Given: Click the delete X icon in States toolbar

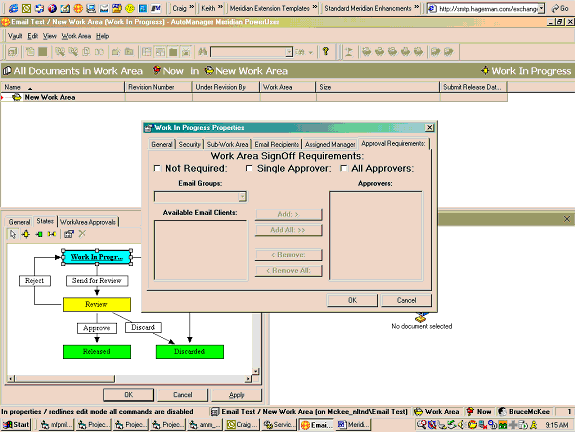Looking at the screenshot, I should [x=82, y=234].
